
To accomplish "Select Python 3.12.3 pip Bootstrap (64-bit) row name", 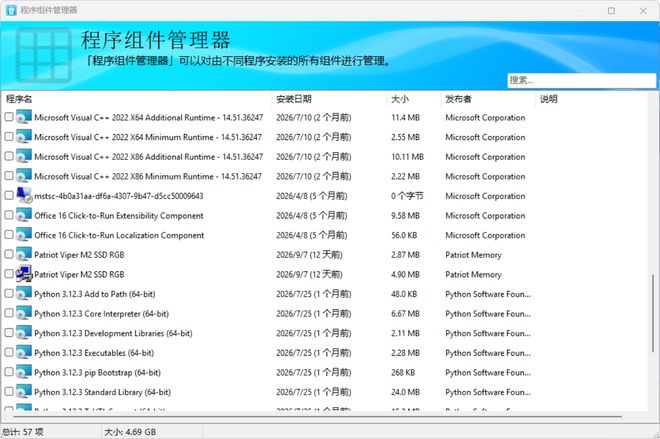I will (97, 372).
